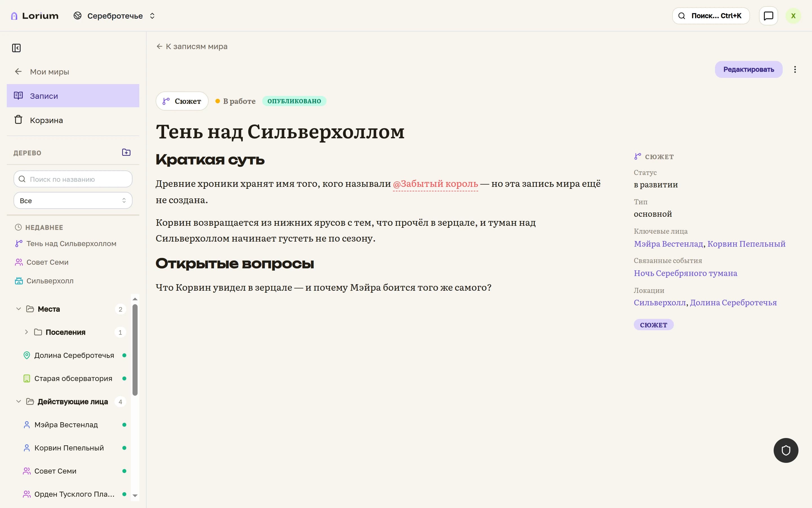Screen dimensions: 812x508
Task: Open Орден Тусклого Пла... tree entry
Action: point(74,494)
